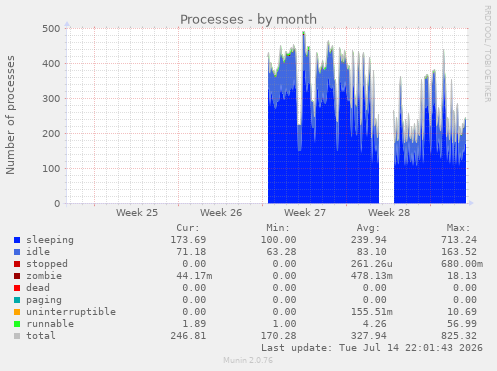This screenshot has height=371, width=497.
Task: Click the 'uninterruptible' legend label
Action: pyautogui.click(x=71, y=312)
